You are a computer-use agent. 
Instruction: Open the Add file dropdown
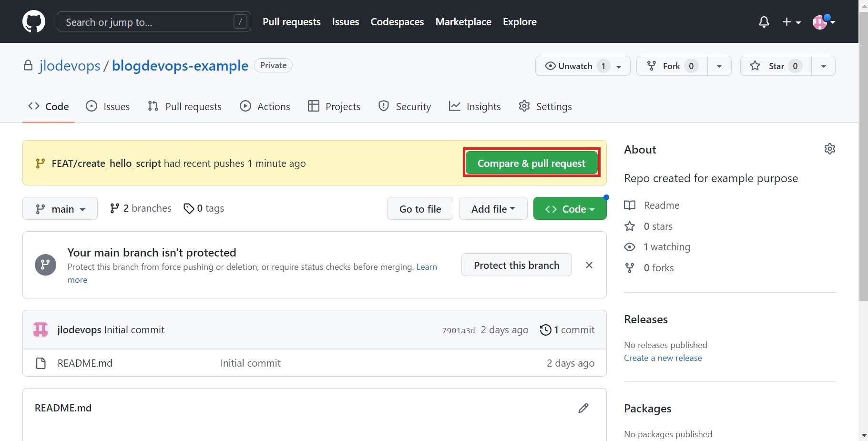pos(493,209)
